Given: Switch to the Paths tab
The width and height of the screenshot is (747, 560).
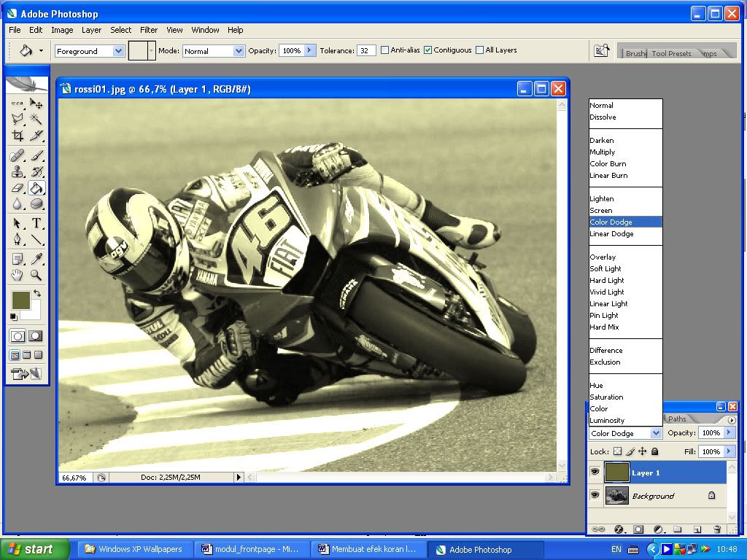Looking at the screenshot, I should 676,419.
